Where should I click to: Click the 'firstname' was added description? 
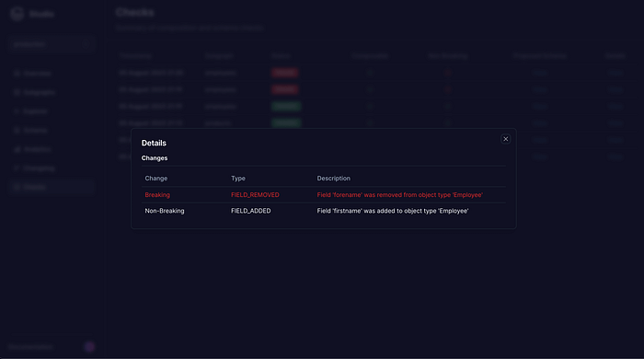tap(393, 211)
